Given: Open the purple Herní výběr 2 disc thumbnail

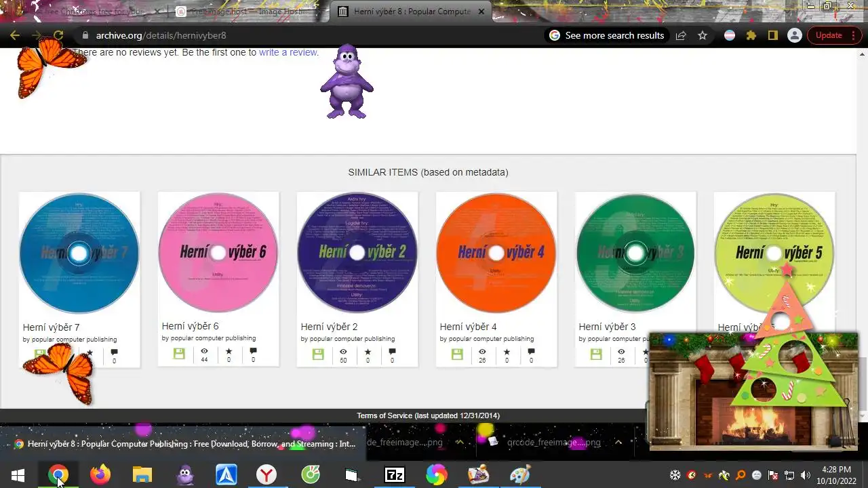Looking at the screenshot, I should click(357, 252).
